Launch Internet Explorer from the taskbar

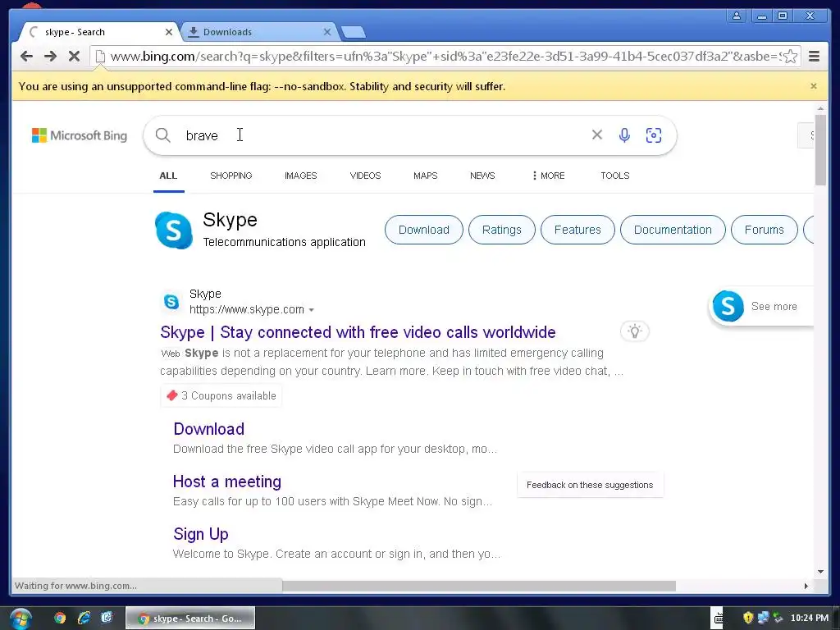84,619
